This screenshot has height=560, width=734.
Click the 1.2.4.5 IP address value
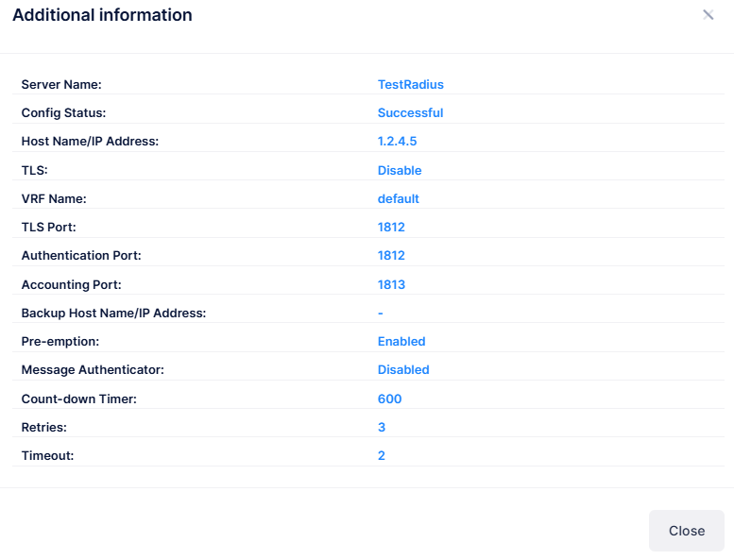[x=397, y=142]
